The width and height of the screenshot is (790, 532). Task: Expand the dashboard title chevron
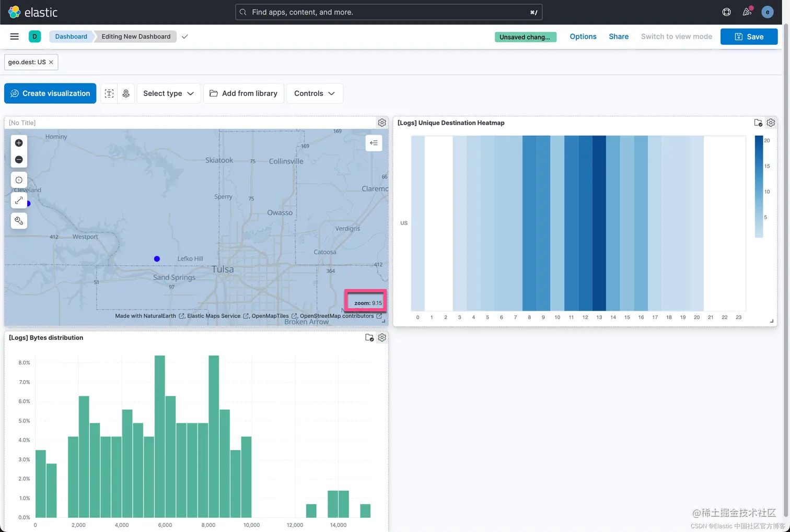[184, 37]
